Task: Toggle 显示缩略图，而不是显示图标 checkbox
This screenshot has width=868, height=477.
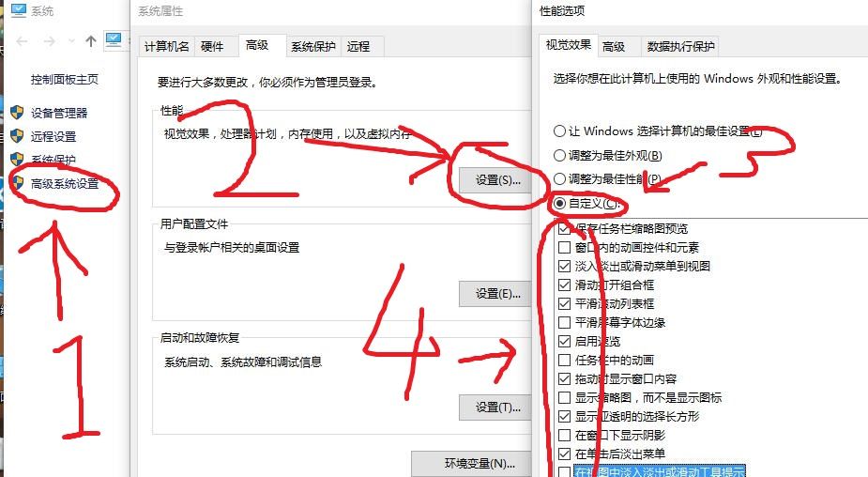Action: pyautogui.click(x=564, y=398)
